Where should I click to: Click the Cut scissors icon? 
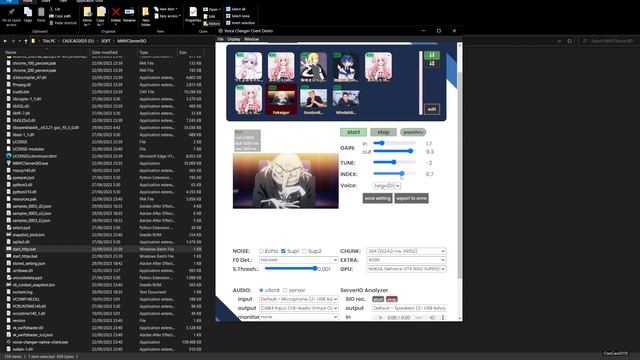coord(51,9)
